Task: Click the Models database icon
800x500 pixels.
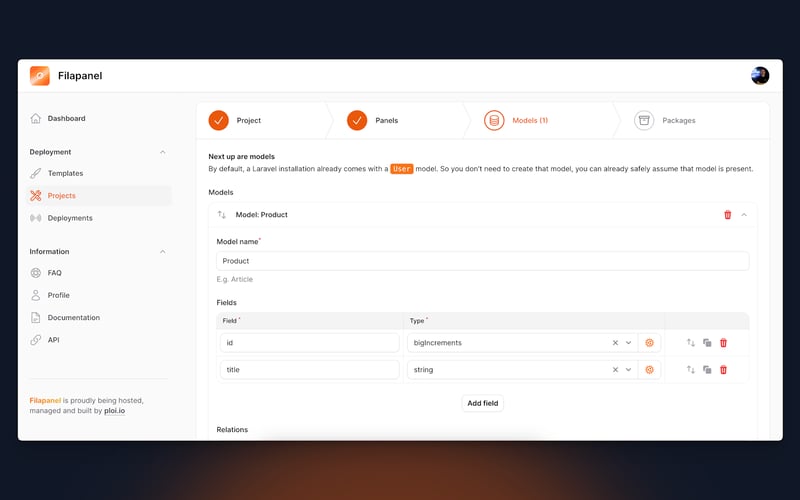Action: pyautogui.click(x=494, y=120)
